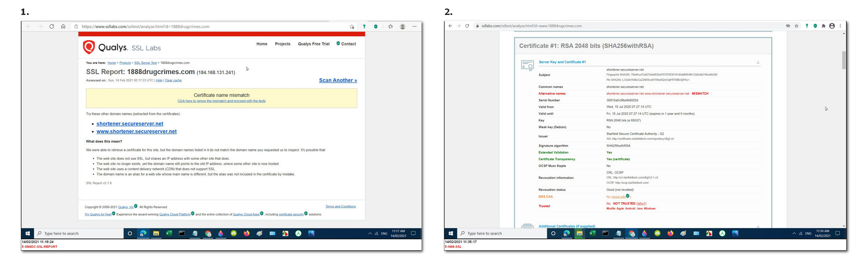
Task: Click the Qualys SSL Labs logo
Action: pyautogui.click(x=122, y=47)
